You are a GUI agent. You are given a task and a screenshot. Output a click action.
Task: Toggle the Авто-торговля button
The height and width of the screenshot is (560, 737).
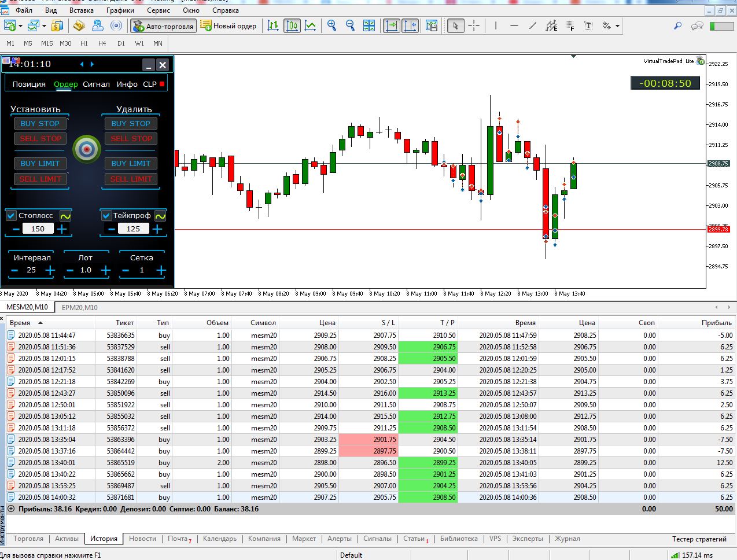[x=163, y=26]
